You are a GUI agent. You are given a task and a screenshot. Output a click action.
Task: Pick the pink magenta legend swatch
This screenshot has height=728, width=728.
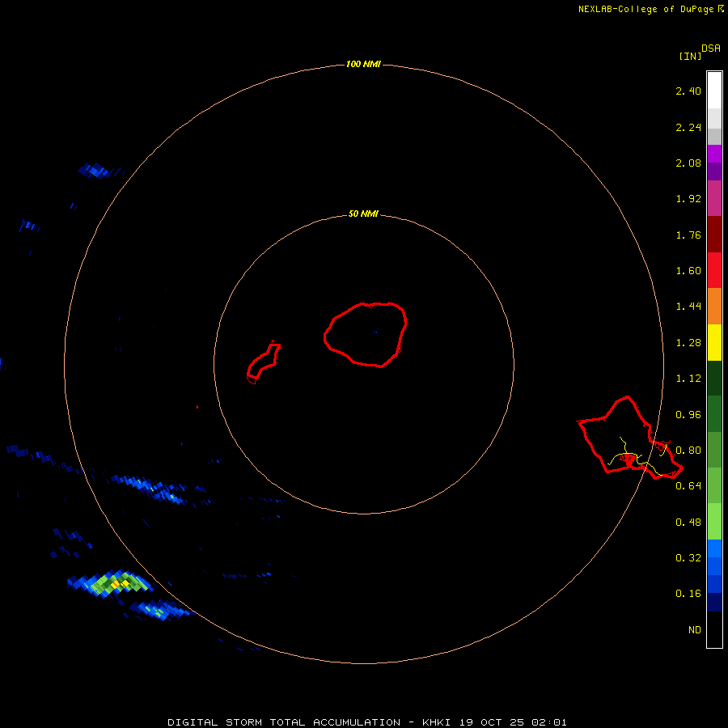714,198
